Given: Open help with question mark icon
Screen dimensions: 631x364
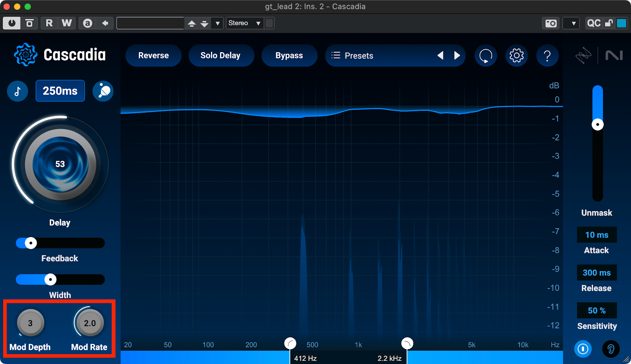Looking at the screenshot, I should pyautogui.click(x=547, y=56).
